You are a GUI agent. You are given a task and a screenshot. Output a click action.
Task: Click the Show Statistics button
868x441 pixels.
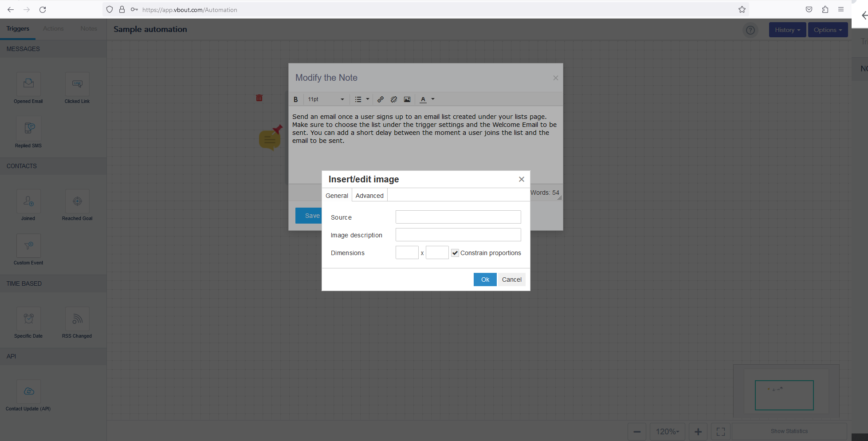(789, 431)
